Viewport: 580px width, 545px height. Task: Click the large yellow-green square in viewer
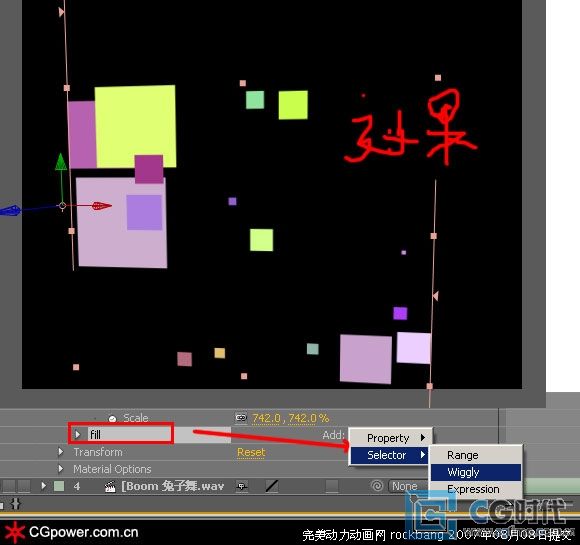135,127
